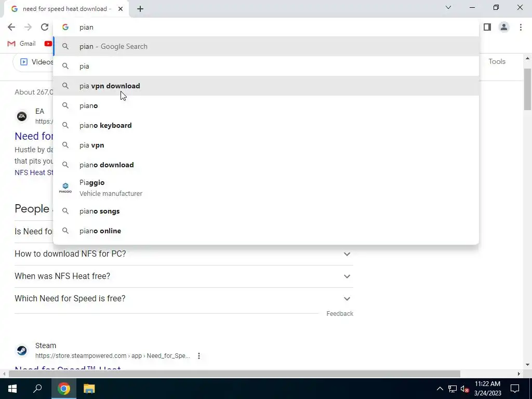Click search icon beside 'piano keyboard'
The height and width of the screenshot is (399, 532).
65,125
